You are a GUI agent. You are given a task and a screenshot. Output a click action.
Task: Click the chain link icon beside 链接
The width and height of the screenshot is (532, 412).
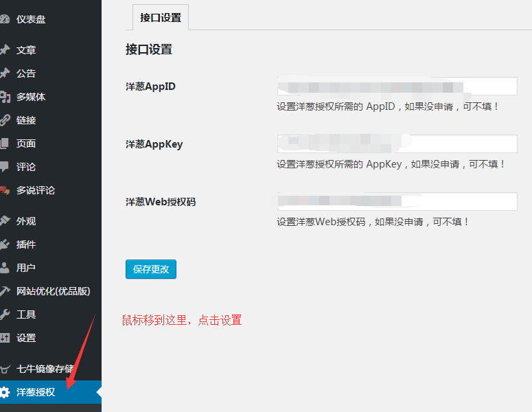[5, 120]
